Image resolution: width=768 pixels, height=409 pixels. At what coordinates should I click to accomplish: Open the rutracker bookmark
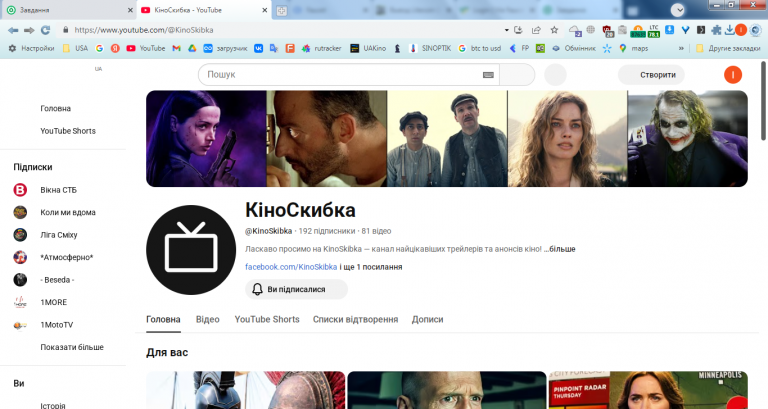322,48
